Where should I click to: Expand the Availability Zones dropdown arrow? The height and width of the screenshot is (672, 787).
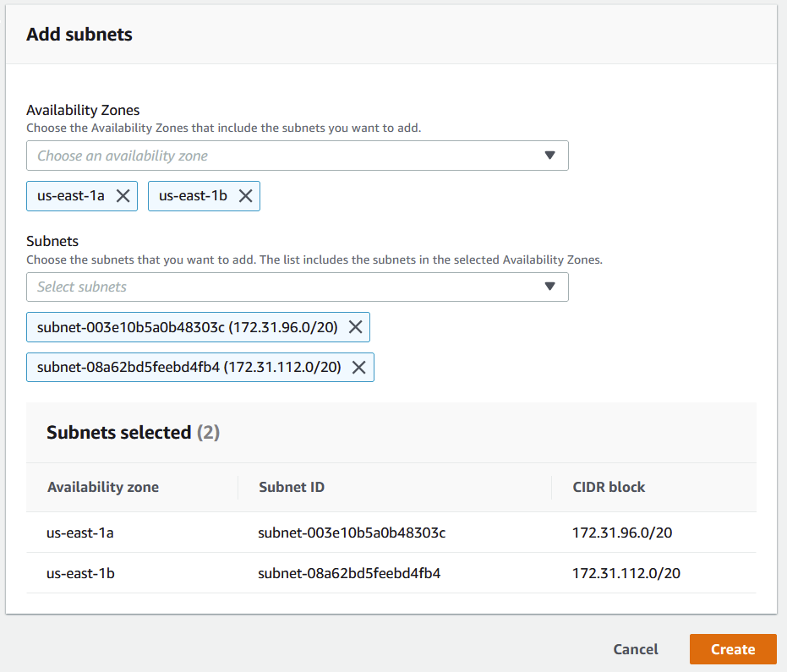point(549,156)
